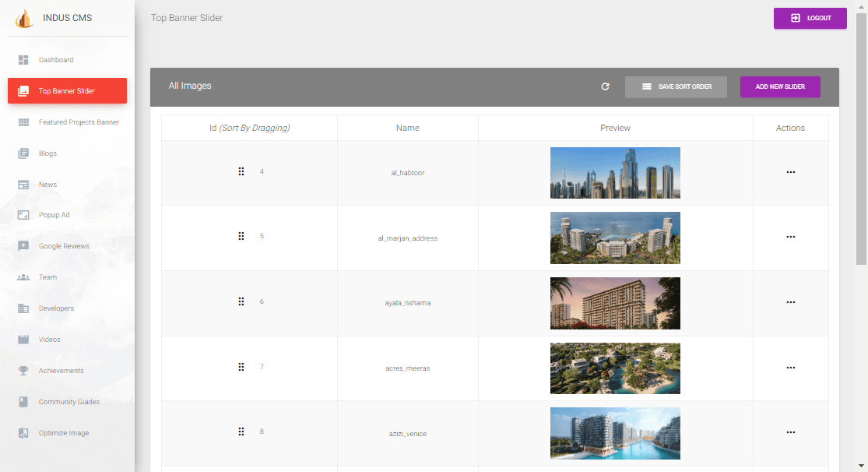Click the ayala_nshama preview thumbnail
This screenshot has width=868, height=472.
[x=615, y=303]
